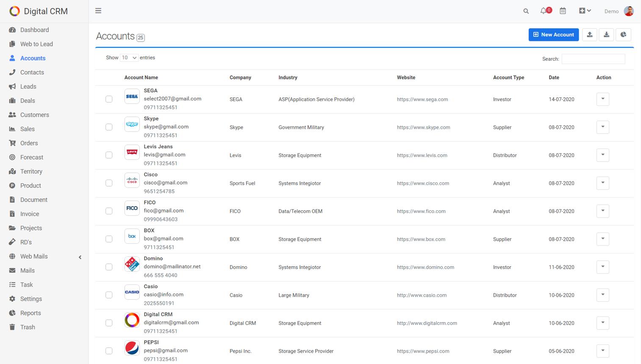Click the Casio account logo
This screenshot has width=641, height=364.
point(132,292)
